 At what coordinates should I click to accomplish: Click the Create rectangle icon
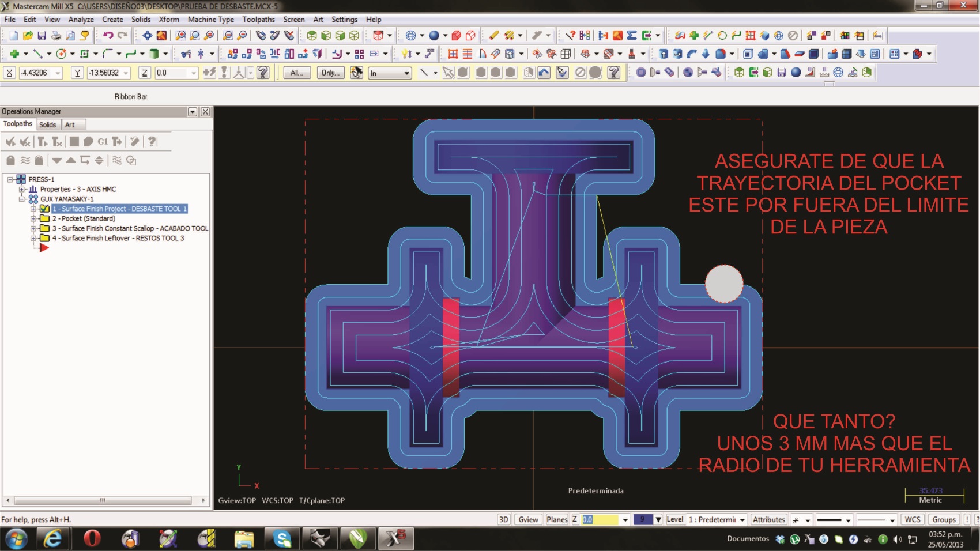84,54
